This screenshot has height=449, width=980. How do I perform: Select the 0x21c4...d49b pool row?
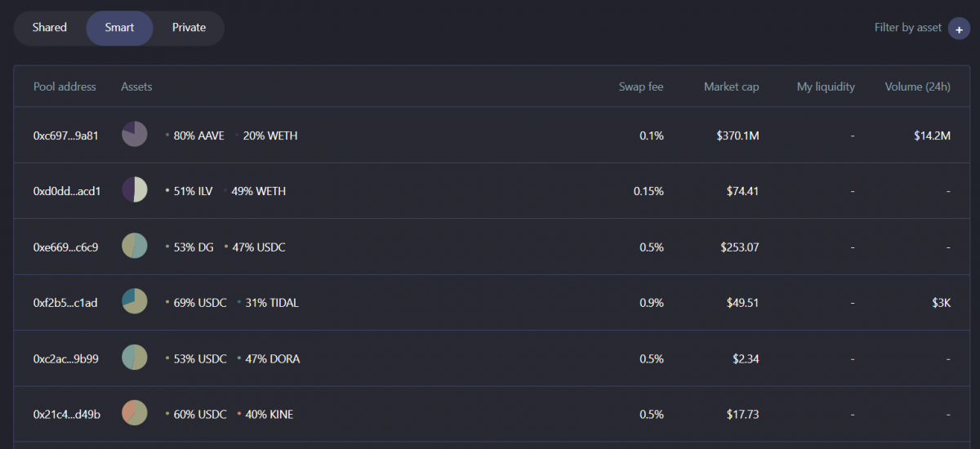point(67,415)
